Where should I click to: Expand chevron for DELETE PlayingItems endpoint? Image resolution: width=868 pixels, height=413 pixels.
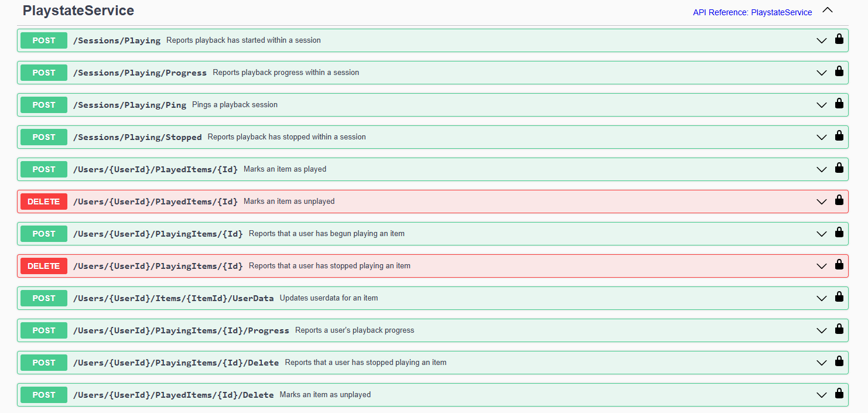[822, 266]
